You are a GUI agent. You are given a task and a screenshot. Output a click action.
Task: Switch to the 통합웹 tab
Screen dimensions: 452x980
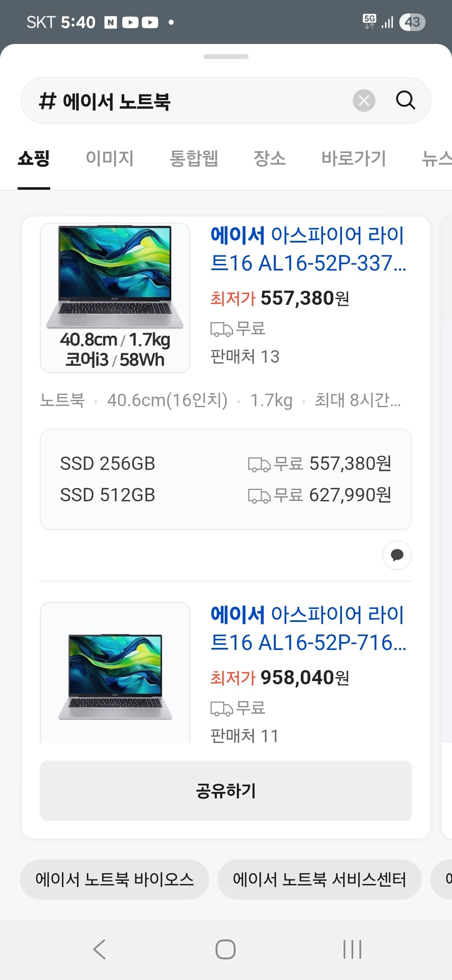(x=194, y=159)
